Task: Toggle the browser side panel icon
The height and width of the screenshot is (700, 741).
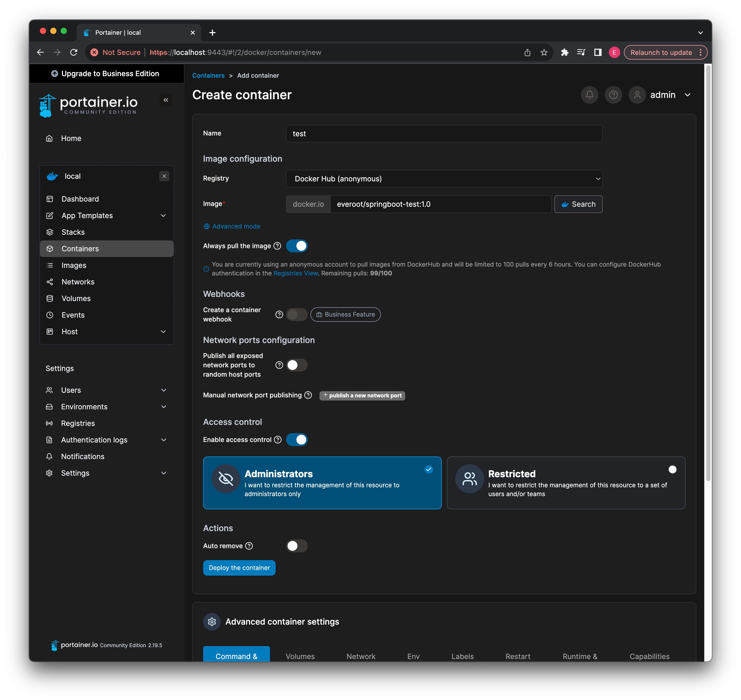Action: point(598,53)
